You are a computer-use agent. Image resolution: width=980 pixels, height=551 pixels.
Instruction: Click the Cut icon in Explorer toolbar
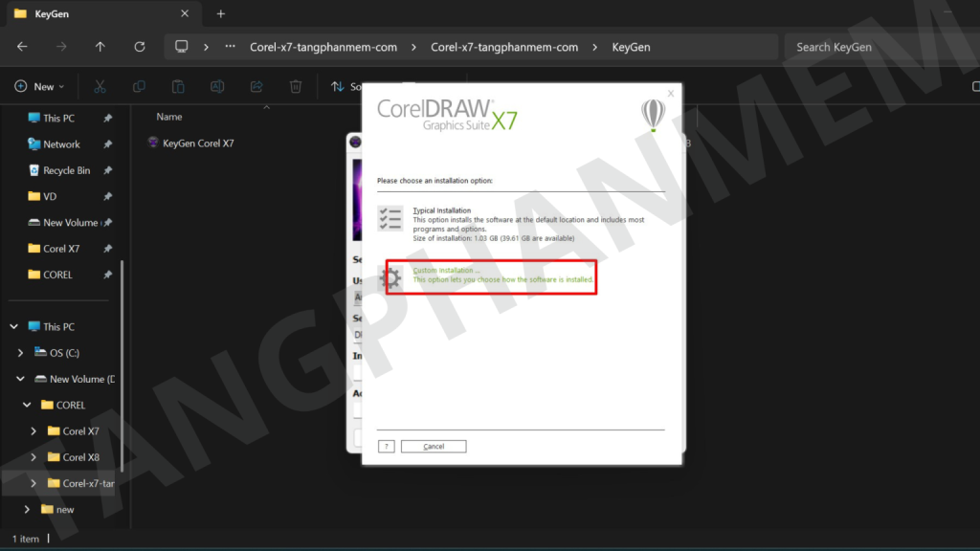[x=100, y=86]
